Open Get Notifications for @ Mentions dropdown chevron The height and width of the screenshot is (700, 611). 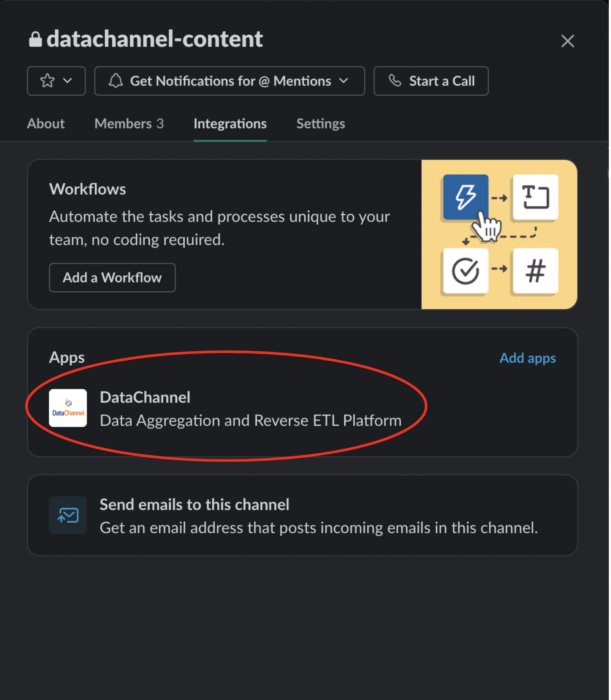coord(344,81)
